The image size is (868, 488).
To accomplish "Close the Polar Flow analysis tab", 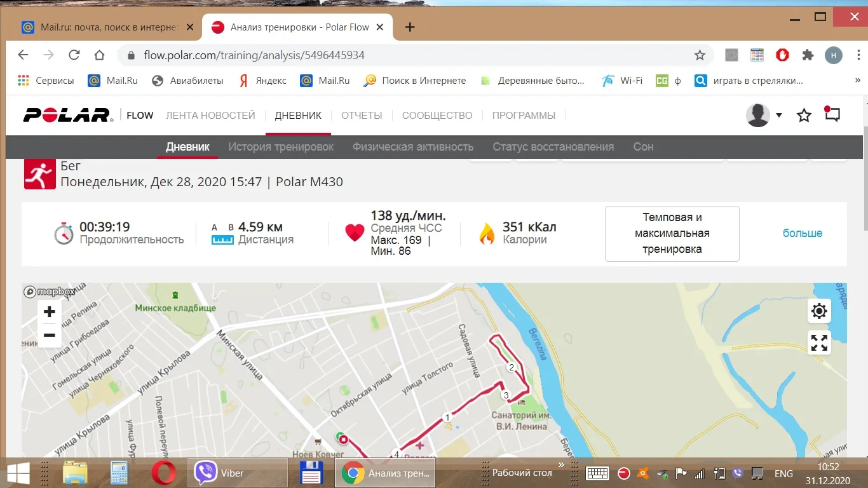I will (x=380, y=27).
